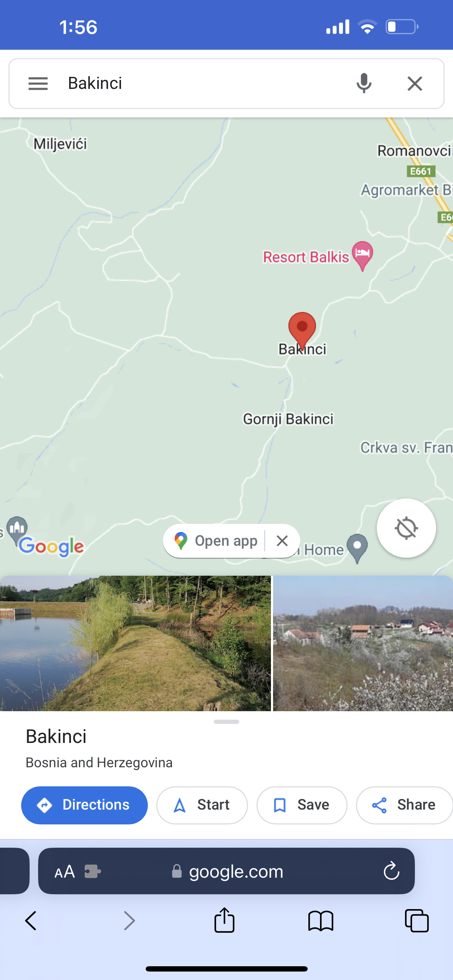The image size is (453, 980).
Task: Tap the microphone voice search icon
Action: (x=364, y=83)
